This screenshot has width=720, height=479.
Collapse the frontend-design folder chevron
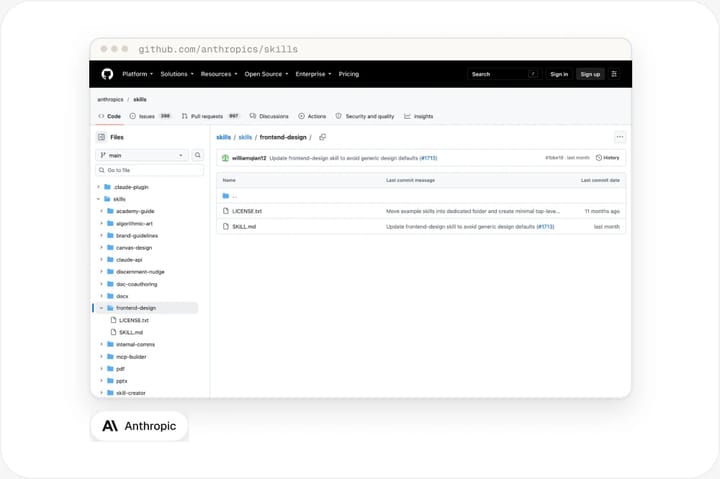pos(101,308)
